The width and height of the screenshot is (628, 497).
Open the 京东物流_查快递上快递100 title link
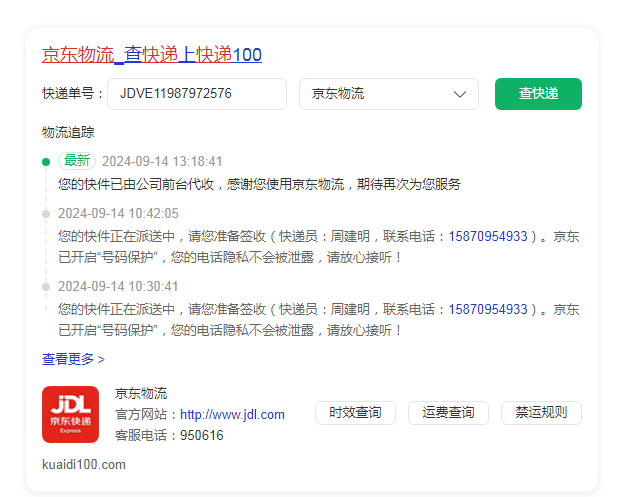tap(151, 54)
